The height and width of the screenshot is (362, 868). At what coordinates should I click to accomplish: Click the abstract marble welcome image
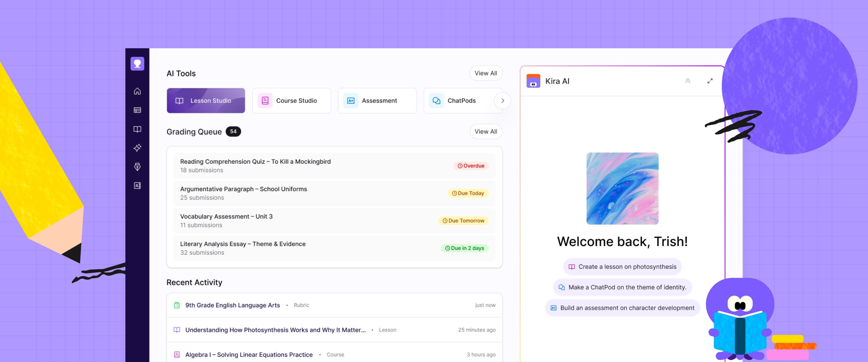622,188
